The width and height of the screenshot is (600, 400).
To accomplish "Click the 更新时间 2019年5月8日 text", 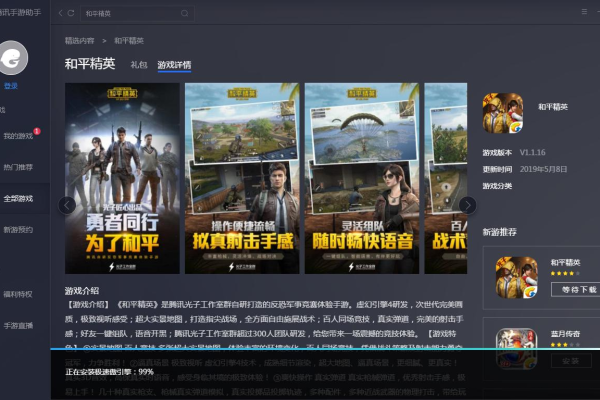I will pos(525,169).
